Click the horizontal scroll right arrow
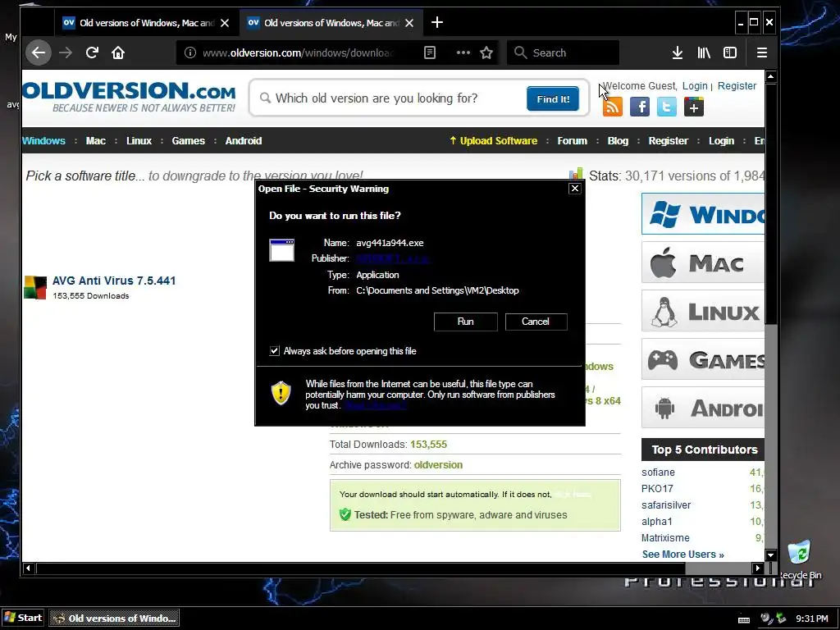Screen dimensions: 840x630 [757, 568]
